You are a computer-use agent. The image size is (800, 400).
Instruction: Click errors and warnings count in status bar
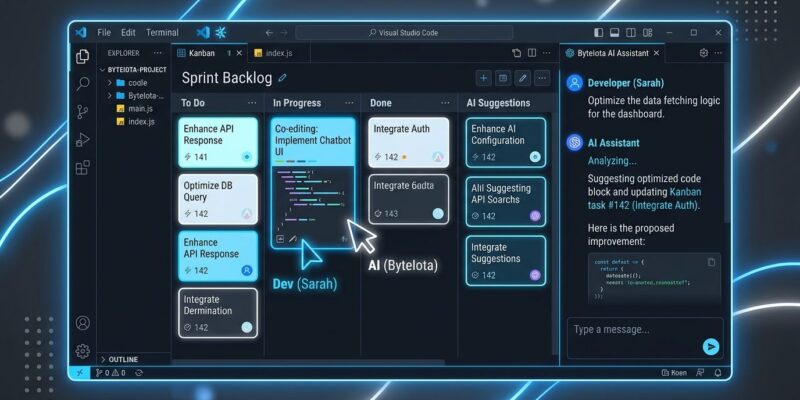111,373
